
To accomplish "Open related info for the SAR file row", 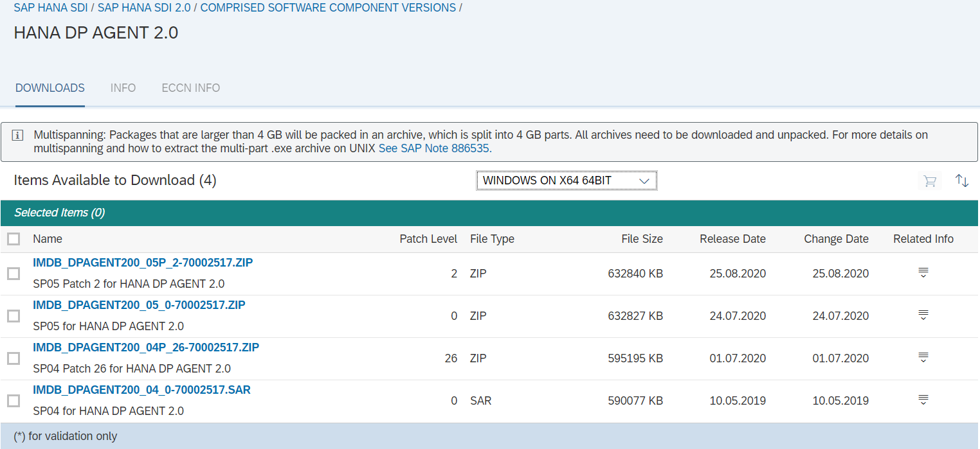I will [923, 400].
